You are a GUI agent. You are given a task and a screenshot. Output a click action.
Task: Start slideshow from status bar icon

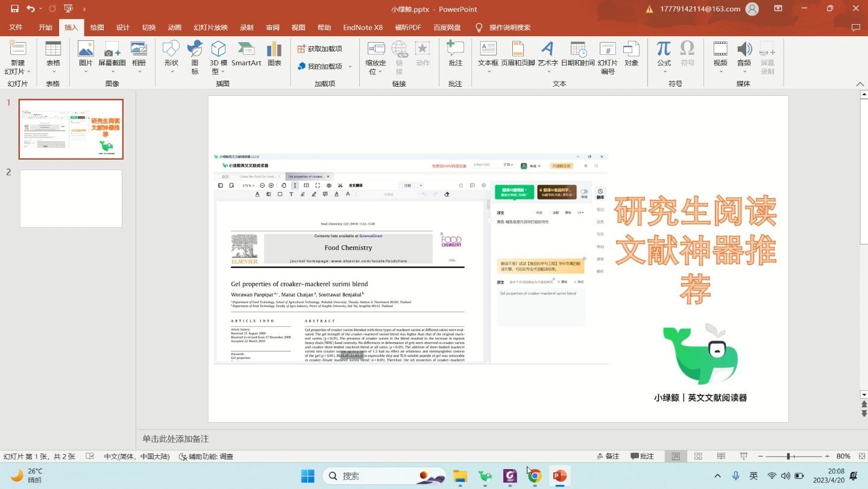point(744,456)
